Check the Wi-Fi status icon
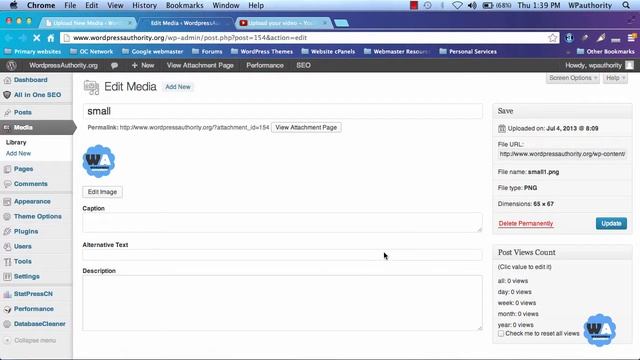Image resolution: width=640 pixels, height=360 pixels. click(457, 5)
